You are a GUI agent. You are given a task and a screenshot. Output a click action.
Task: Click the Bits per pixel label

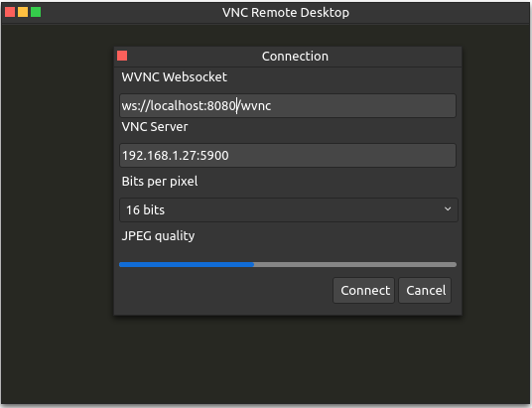tap(160, 182)
